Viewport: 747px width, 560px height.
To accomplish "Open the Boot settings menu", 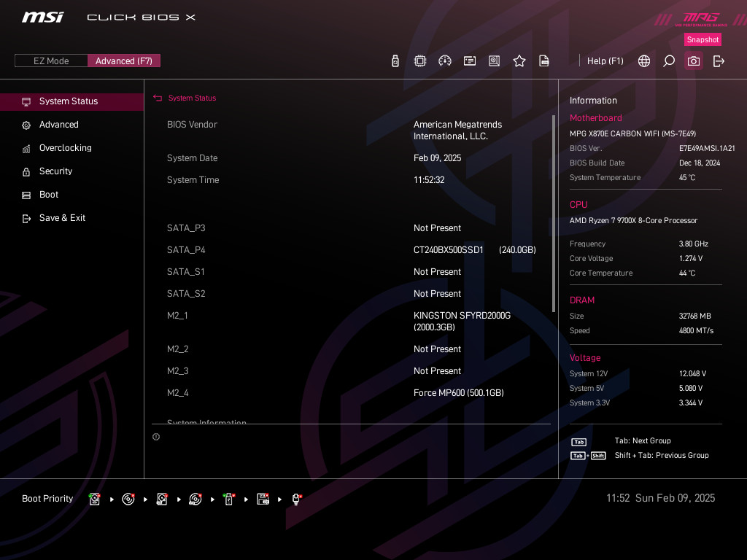I will point(49,195).
